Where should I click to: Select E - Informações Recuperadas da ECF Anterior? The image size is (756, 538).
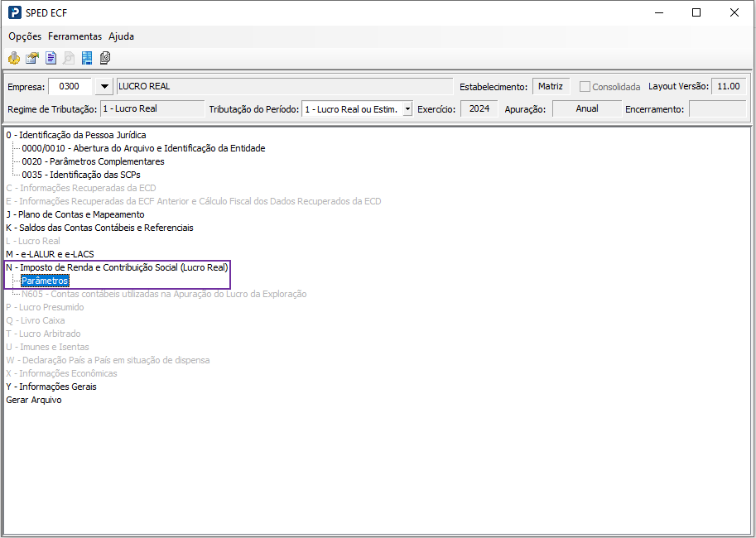[194, 201]
